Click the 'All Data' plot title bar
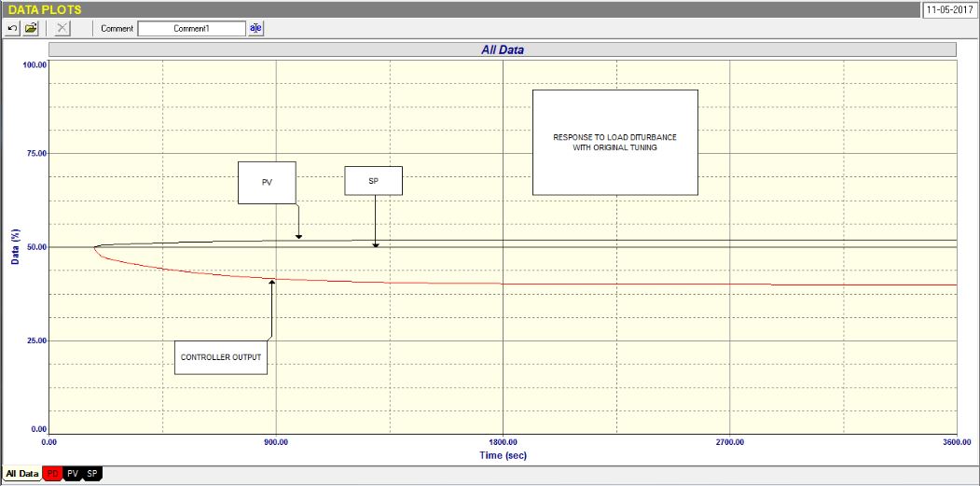 (x=503, y=49)
